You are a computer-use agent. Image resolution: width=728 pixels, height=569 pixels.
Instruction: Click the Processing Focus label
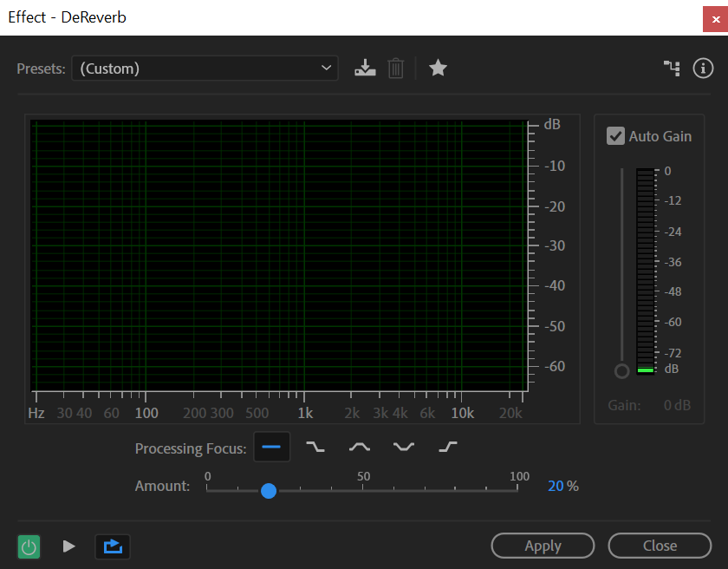[191, 448]
